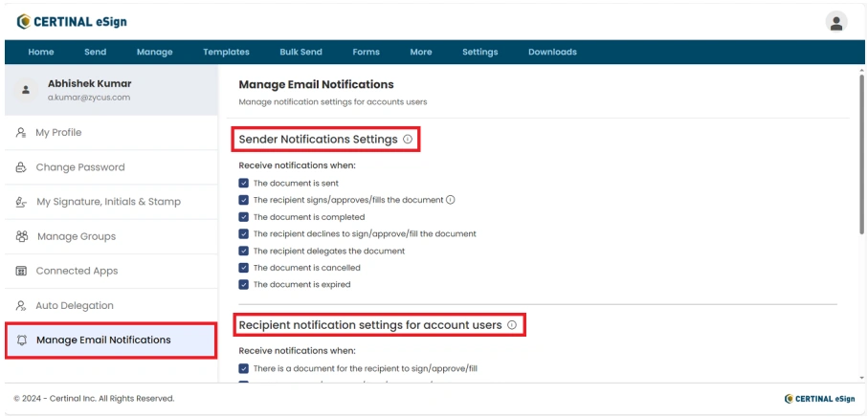Open My Signature, Initials & Stamp

click(111, 202)
